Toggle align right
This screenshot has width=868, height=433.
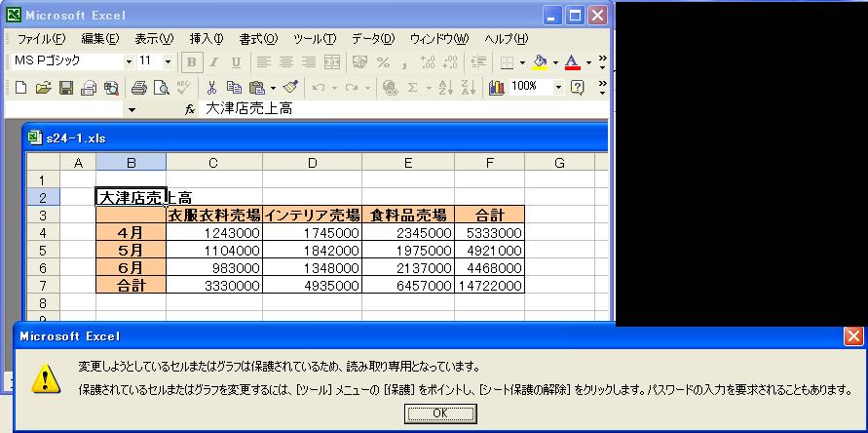pos(309,62)
